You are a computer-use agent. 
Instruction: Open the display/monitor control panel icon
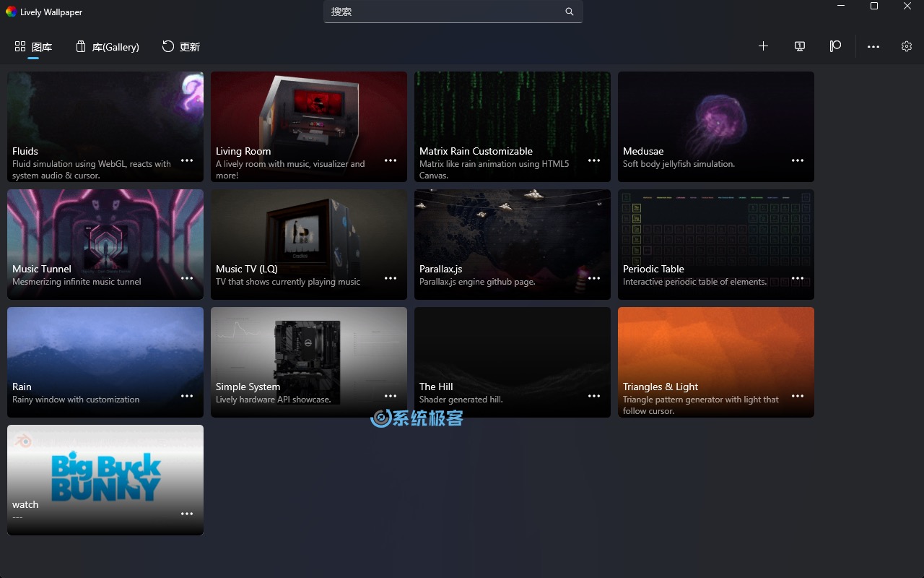[800, 46]
